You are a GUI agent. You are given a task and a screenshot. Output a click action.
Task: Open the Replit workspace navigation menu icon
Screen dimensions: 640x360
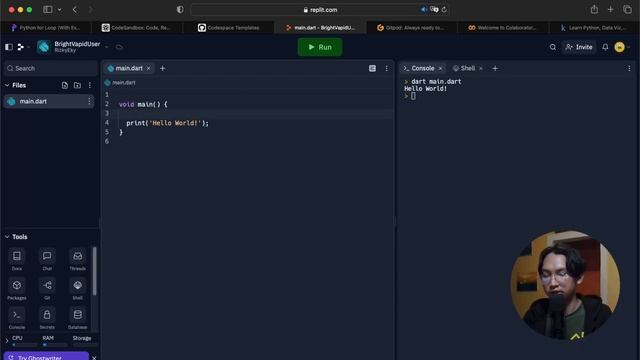[x=21, y=47]
